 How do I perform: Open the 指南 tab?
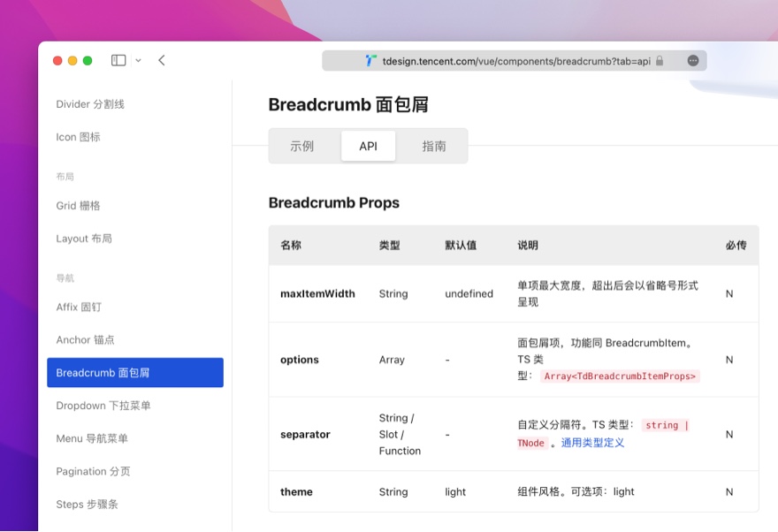[433, 146]
